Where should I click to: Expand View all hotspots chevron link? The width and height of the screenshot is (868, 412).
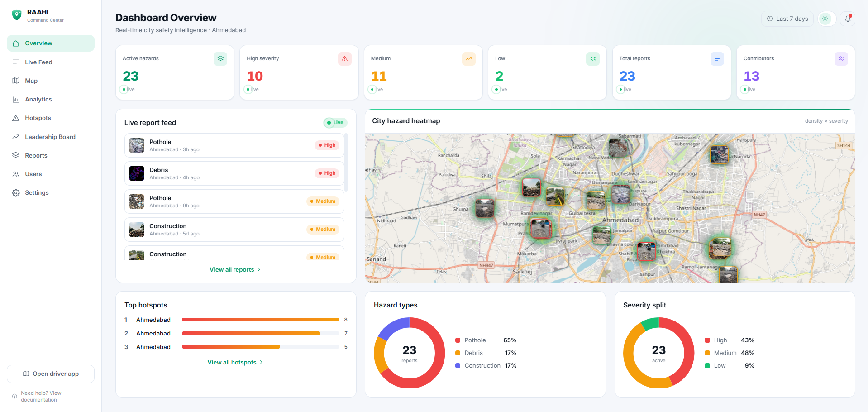point(235,362)
